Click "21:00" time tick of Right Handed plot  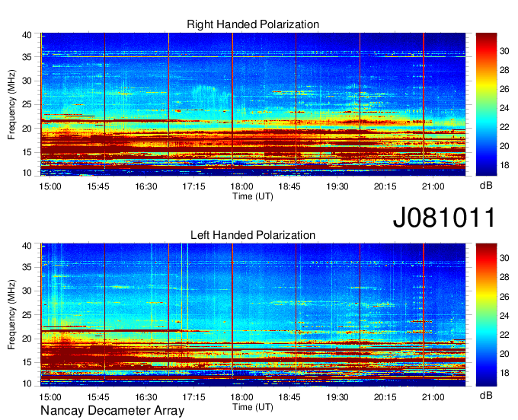pos(433,186)
